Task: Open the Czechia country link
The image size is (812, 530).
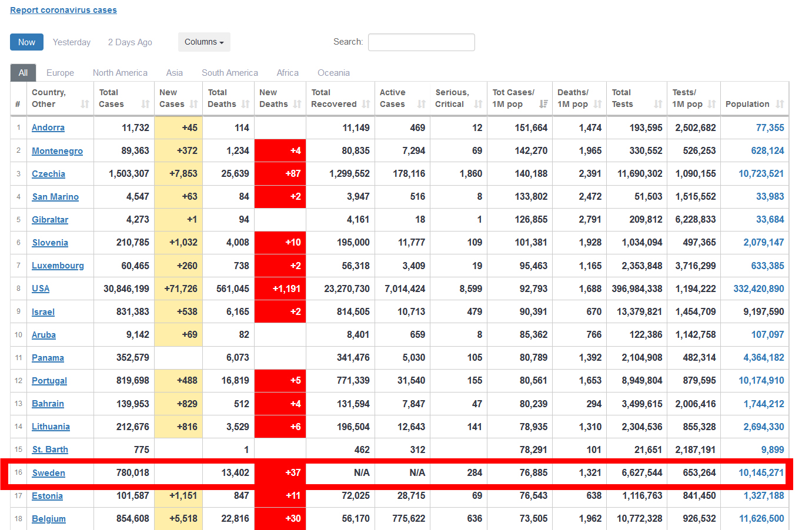Action: pyautogui.click(x=48, y=174)
